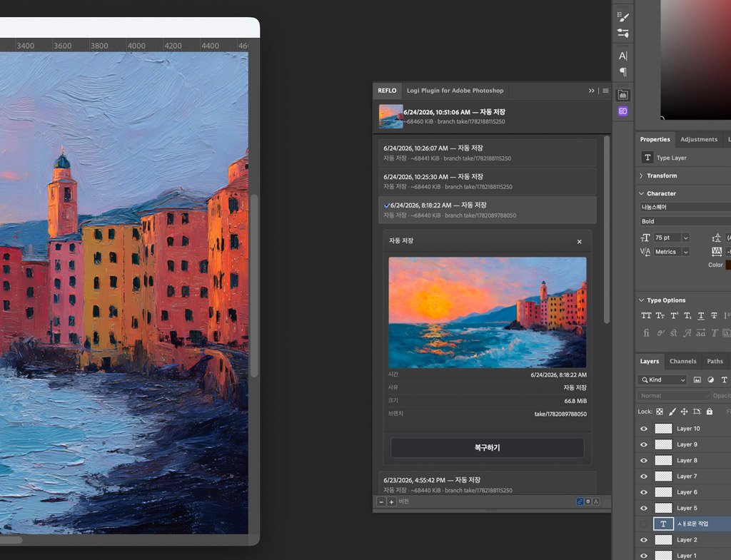Collapse REFLO panel with double-arrow icon

[x=591, y=91]
